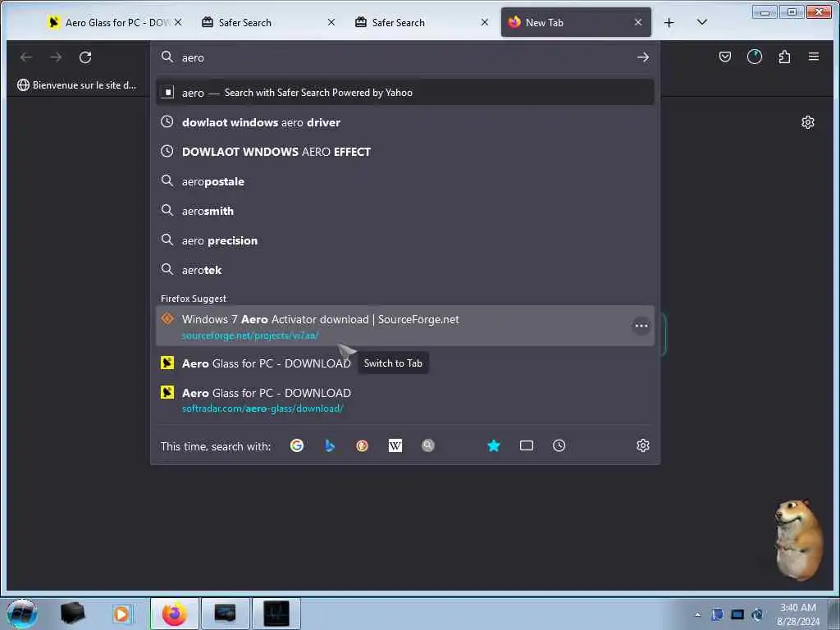Reload the page with the refresh icon
The width and height of the screenshot is (840, 630).
85,57
